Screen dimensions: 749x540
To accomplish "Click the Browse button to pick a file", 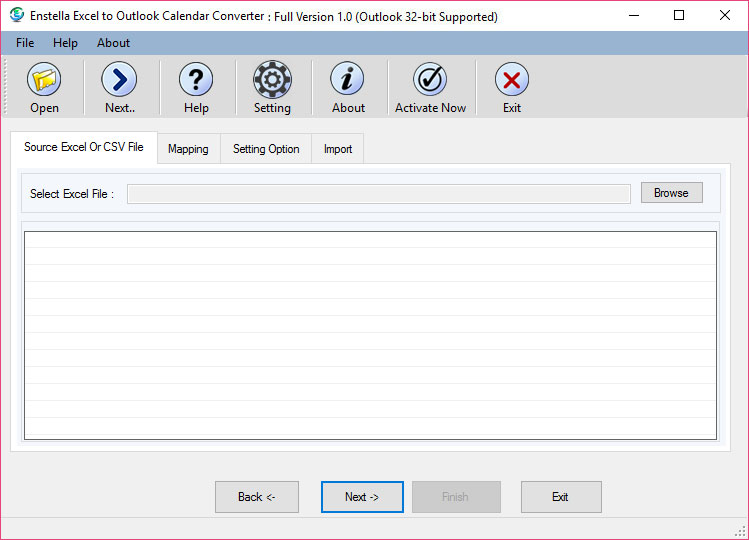I will [671, 193].
